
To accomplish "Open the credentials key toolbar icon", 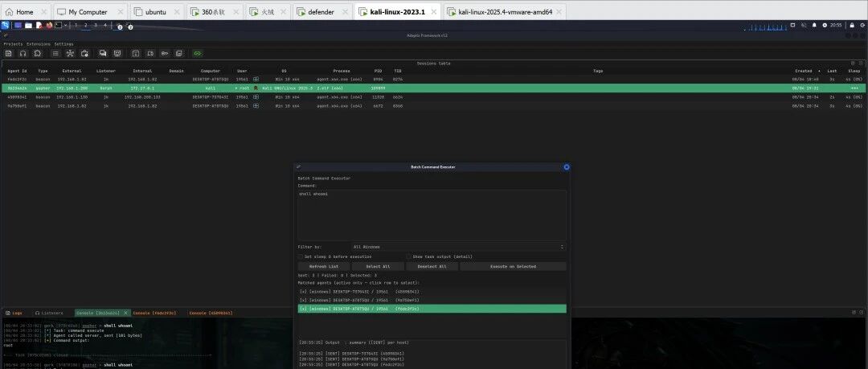I will coord(165,53).
